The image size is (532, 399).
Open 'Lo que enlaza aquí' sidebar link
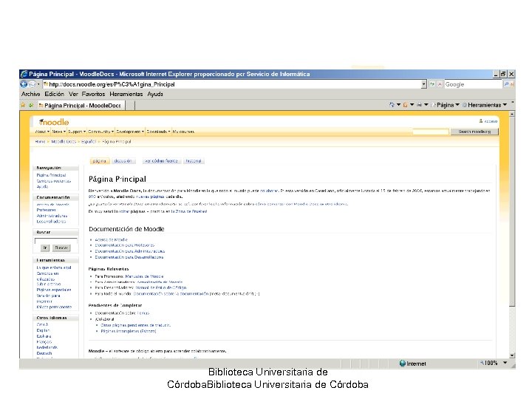point(54,267)
